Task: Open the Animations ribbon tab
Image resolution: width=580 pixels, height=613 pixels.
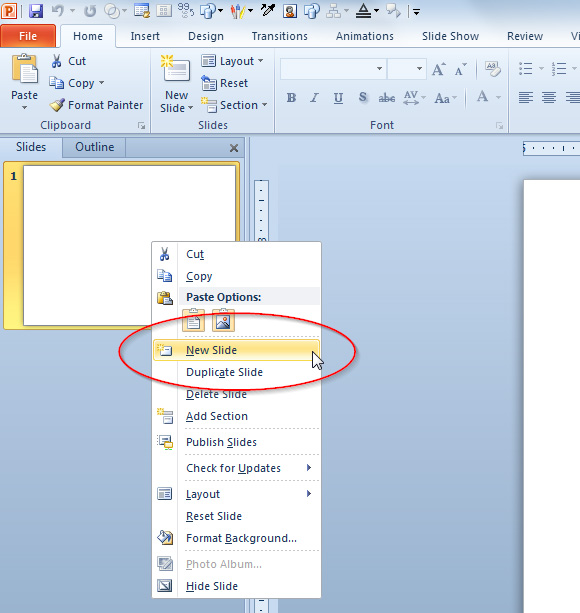Action: pos(365,36)
